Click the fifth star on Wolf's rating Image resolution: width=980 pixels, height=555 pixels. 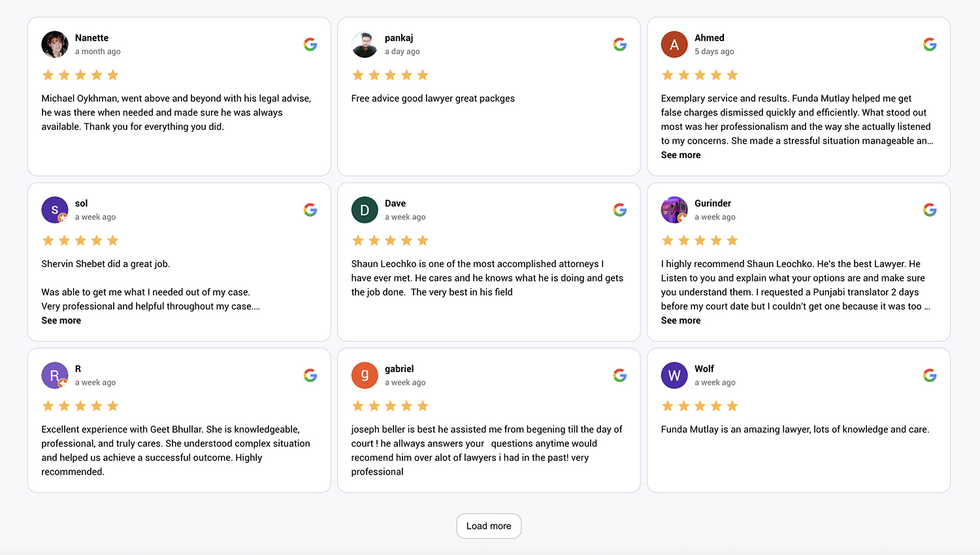click(x=732, y=405)
